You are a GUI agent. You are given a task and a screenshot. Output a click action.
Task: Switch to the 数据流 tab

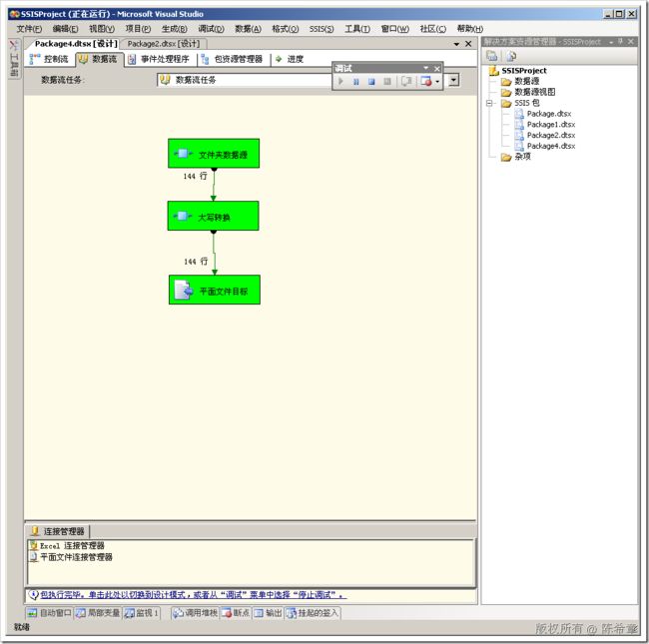click(98, 59)
